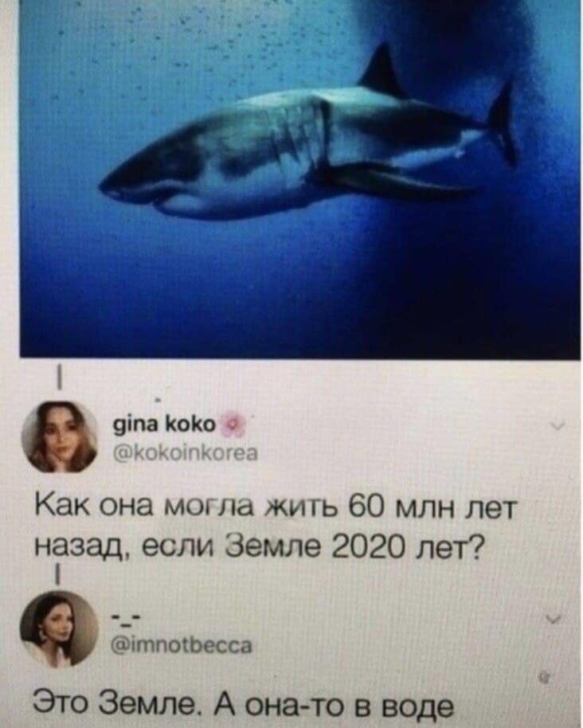The width and height of the screenshot is (583, 728).
Task: Click the shark's dorsal fin in the photo
Action: pos(383,71)
